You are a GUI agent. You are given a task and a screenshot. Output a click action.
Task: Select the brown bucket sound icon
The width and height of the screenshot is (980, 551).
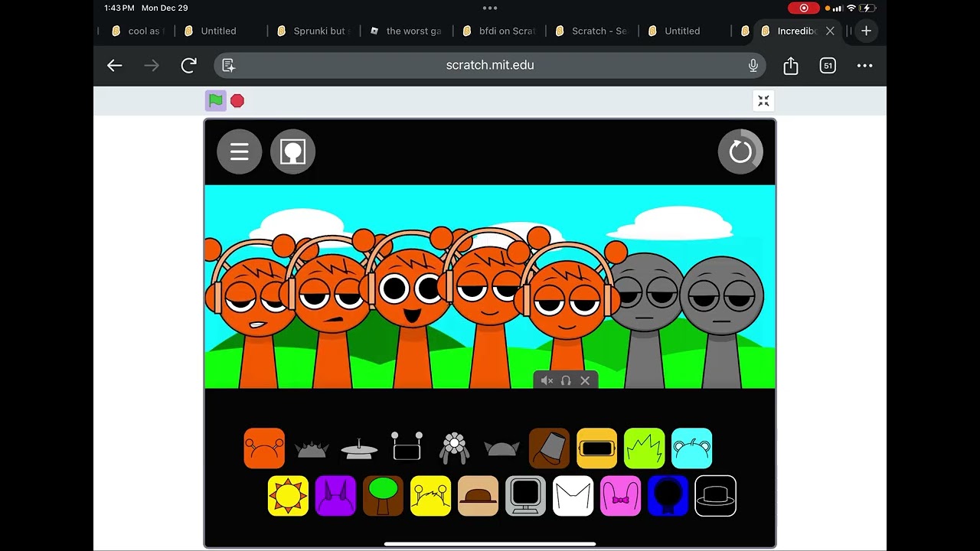click(x=549, y=448)
